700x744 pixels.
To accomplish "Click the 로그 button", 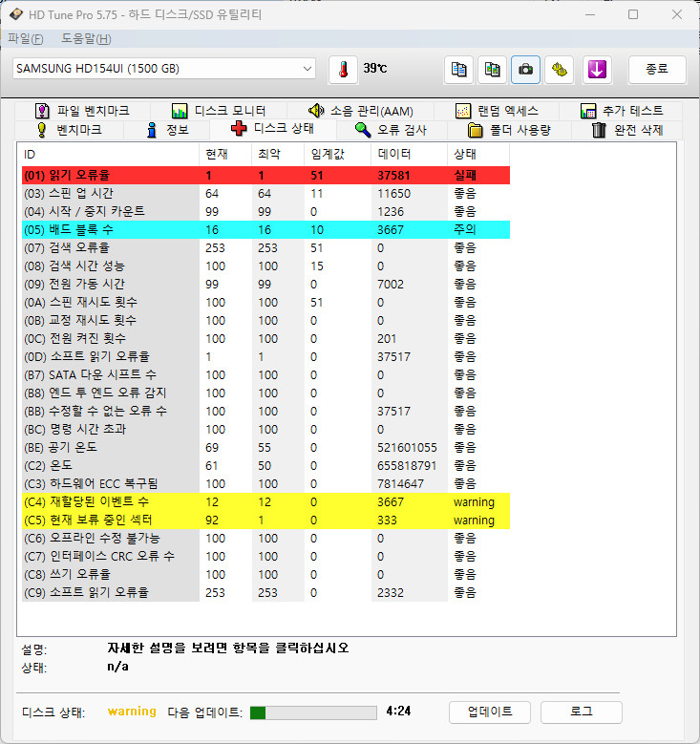I will click(x=582, y=712).
